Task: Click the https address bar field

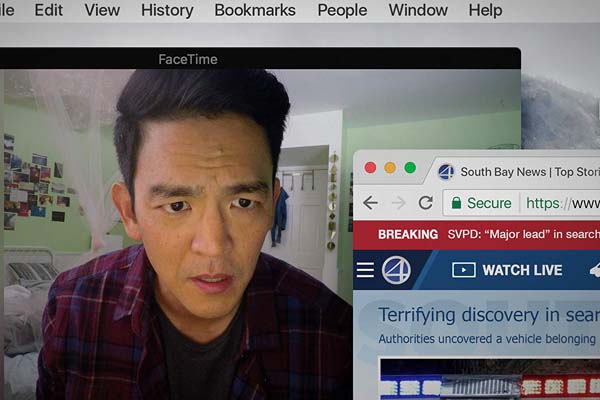Action: click(x=560, y=203)
